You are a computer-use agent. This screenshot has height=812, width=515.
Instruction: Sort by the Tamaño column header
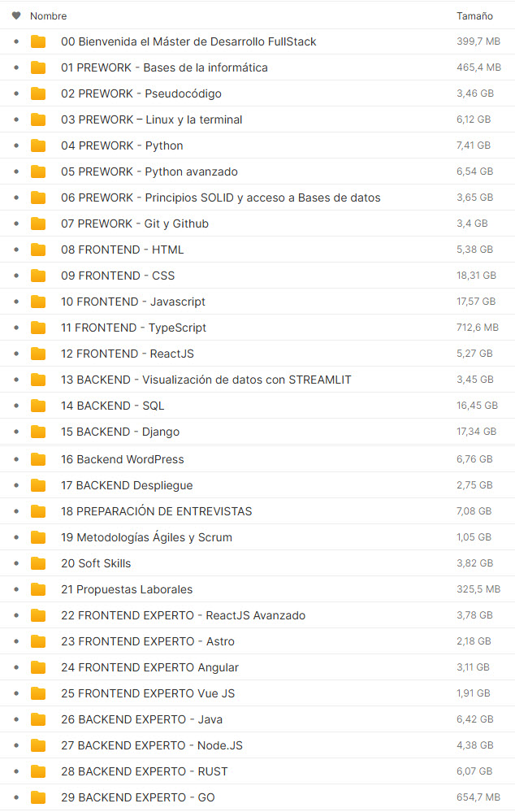474,16
